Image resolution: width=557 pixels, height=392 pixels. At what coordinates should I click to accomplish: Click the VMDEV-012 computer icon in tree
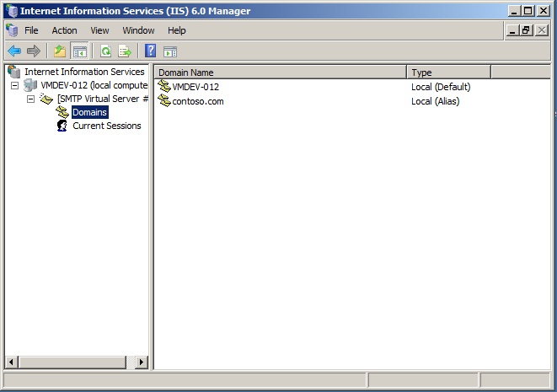click(30, 85)
